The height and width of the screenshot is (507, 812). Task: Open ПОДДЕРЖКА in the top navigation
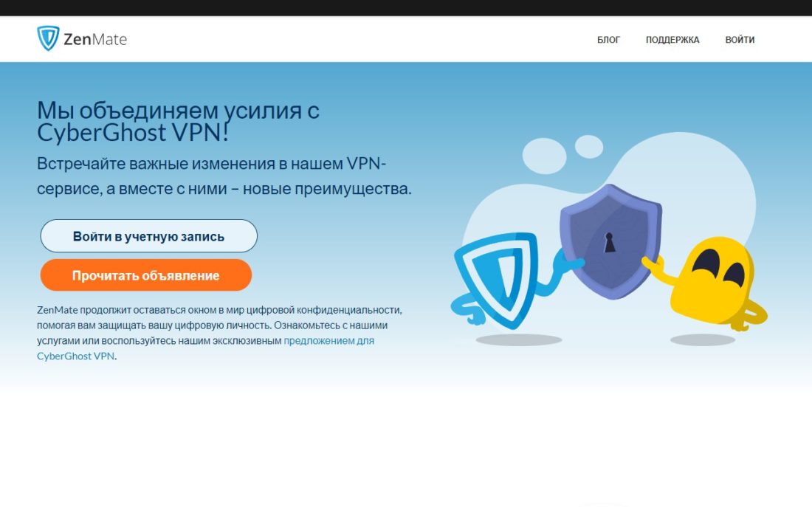point(672,39)
